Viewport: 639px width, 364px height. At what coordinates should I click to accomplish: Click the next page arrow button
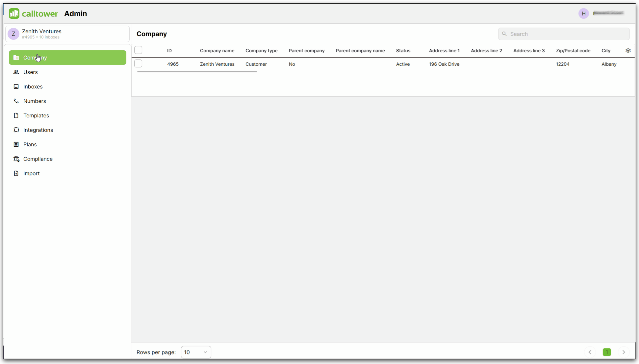[624, 352]
